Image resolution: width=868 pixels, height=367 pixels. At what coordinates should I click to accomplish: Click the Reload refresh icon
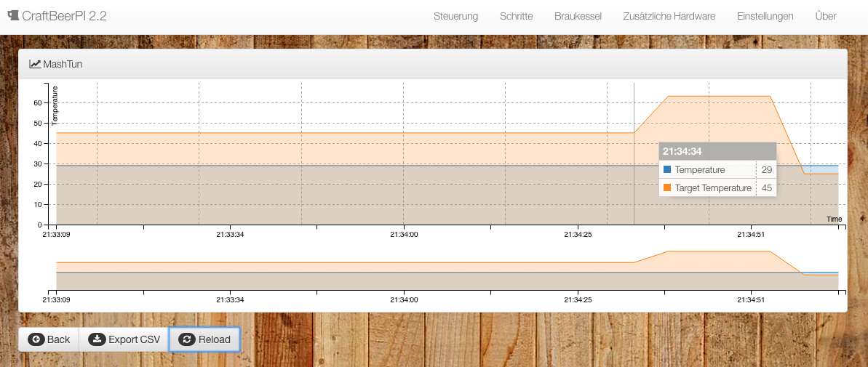[187, 339]
